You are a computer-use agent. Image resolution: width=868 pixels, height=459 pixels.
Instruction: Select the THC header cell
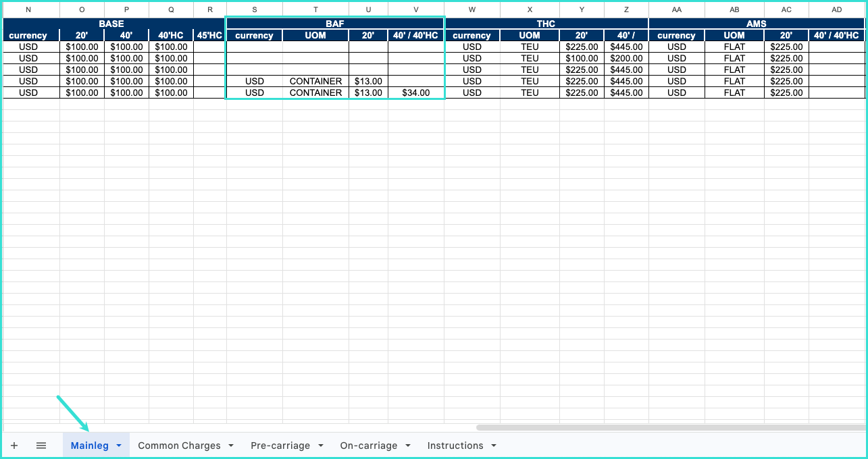tap(546, 24)
